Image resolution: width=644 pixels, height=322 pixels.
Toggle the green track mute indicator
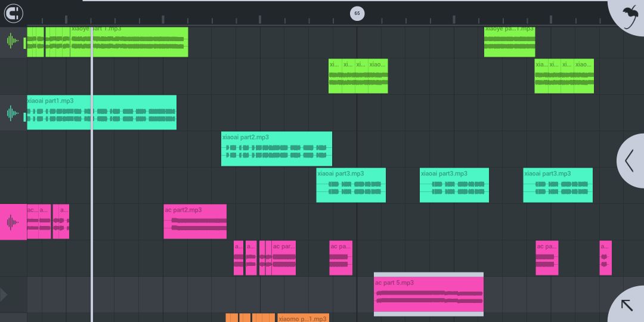click(24, 43)
